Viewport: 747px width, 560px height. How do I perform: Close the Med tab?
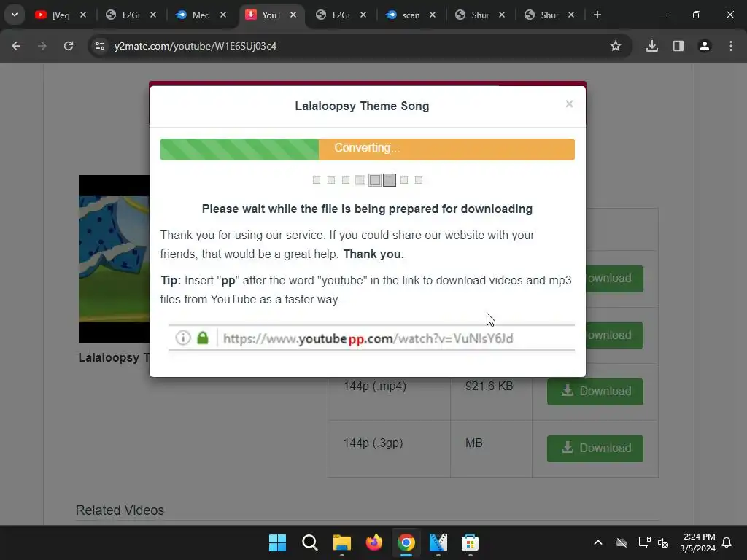[x=223, y=15]
